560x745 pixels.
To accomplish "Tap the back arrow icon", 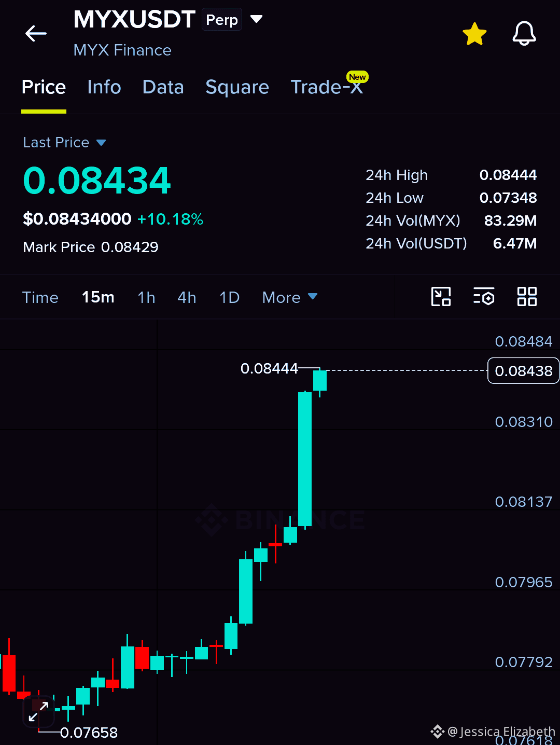I will (x=36, y=34).
